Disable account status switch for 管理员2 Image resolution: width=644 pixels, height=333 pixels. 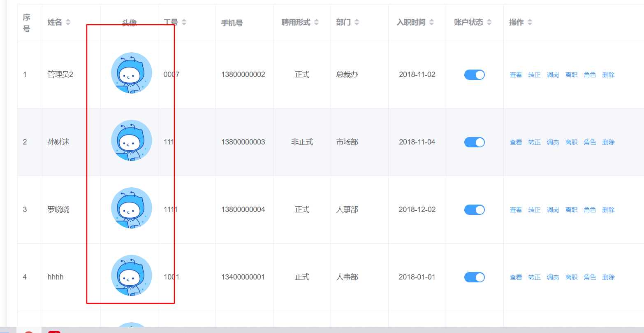pos(475,75)
